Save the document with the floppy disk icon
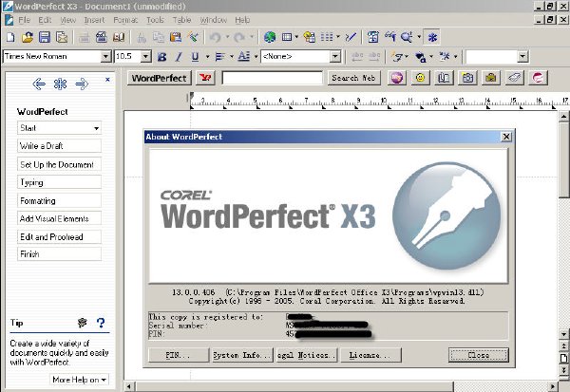Image resolution: width=570 pixels, height=392 pixels. (45, 37)
